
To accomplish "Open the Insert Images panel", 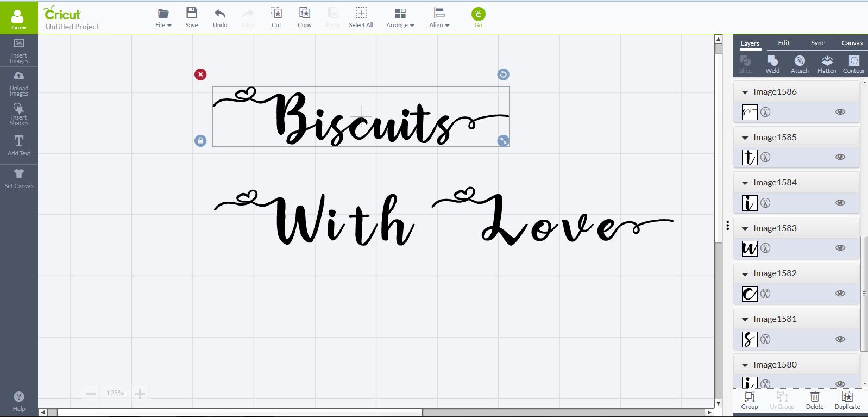I will point(19,51).
